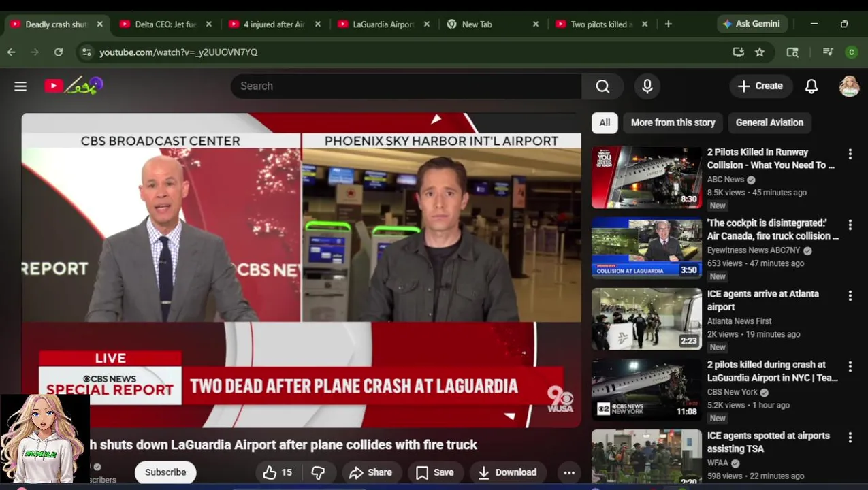The width and height of the screenshot is (868, 490).
Task: Click the address bar URL
Action: coord(178,52)
